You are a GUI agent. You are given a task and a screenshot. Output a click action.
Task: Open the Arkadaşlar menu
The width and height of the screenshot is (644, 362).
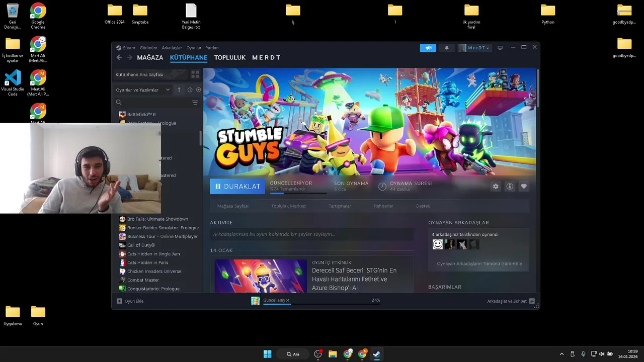(172, 48)
